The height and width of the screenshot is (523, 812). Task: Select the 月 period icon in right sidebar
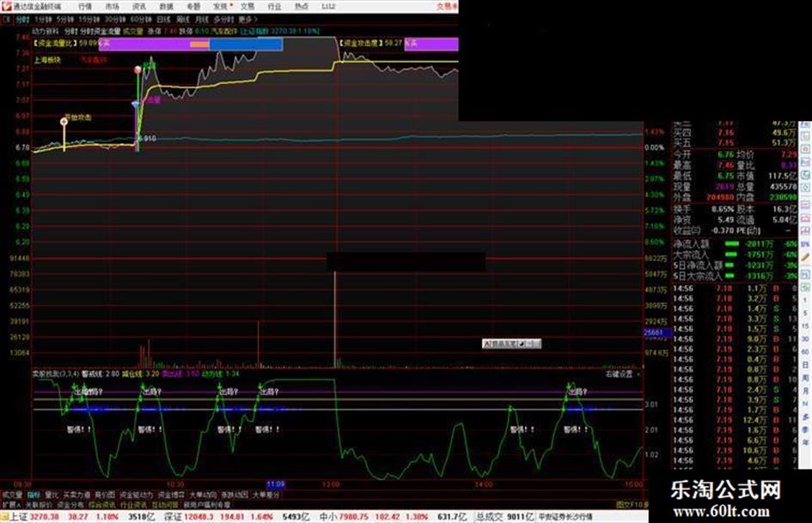805,392
